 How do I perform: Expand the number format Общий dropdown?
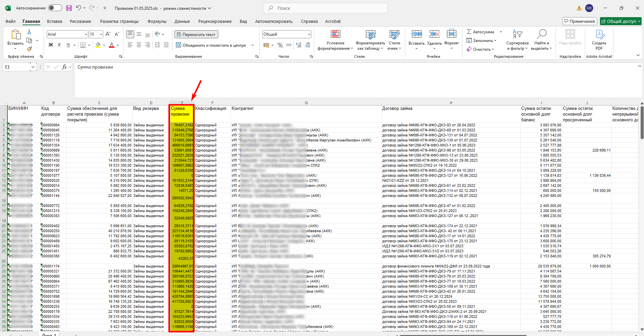[x=309, y=34]
